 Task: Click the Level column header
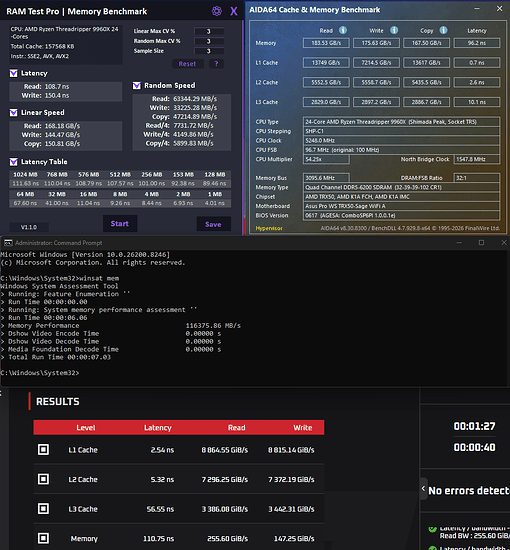86,428
